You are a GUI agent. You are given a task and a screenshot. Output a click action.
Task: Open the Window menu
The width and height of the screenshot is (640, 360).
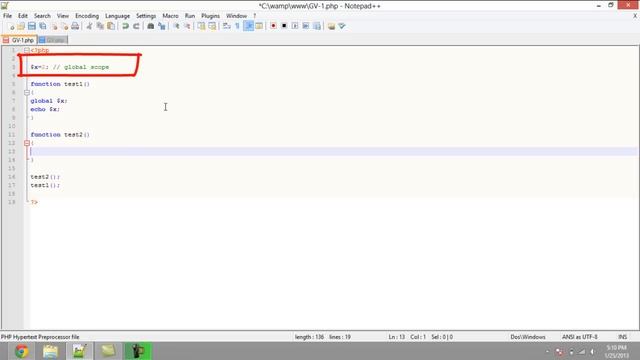coord(236,16)
